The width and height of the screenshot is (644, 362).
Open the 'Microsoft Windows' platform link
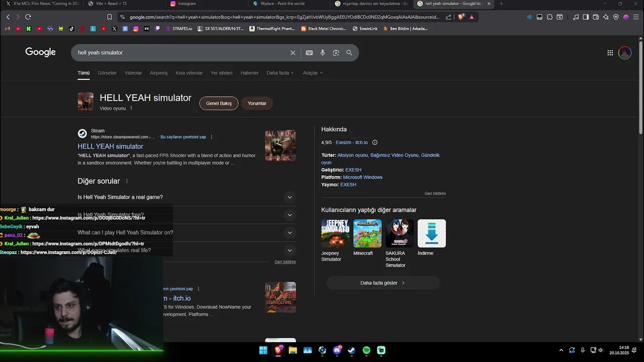(x=363, y=177)
